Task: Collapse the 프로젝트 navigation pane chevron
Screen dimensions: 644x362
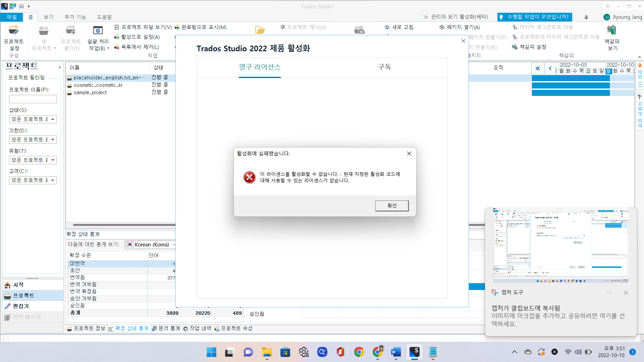Action: click(x=60, y=67)
